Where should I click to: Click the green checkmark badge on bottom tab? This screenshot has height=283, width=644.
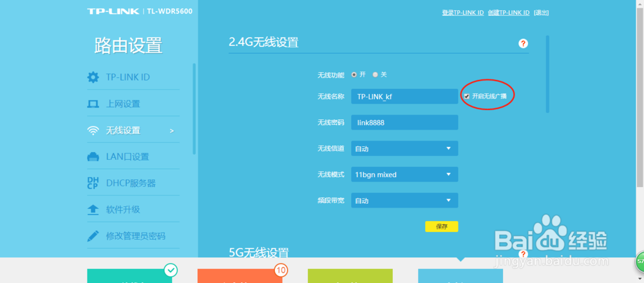(x=171, y=270)
